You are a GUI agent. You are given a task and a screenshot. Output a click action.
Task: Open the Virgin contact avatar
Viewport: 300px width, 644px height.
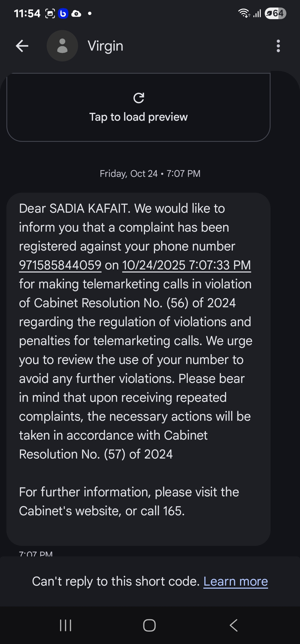tap(62, 46)
